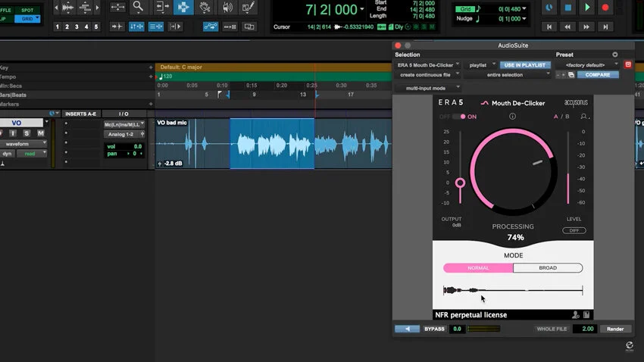Open main counter format dropdown

(x=362, y=9)
